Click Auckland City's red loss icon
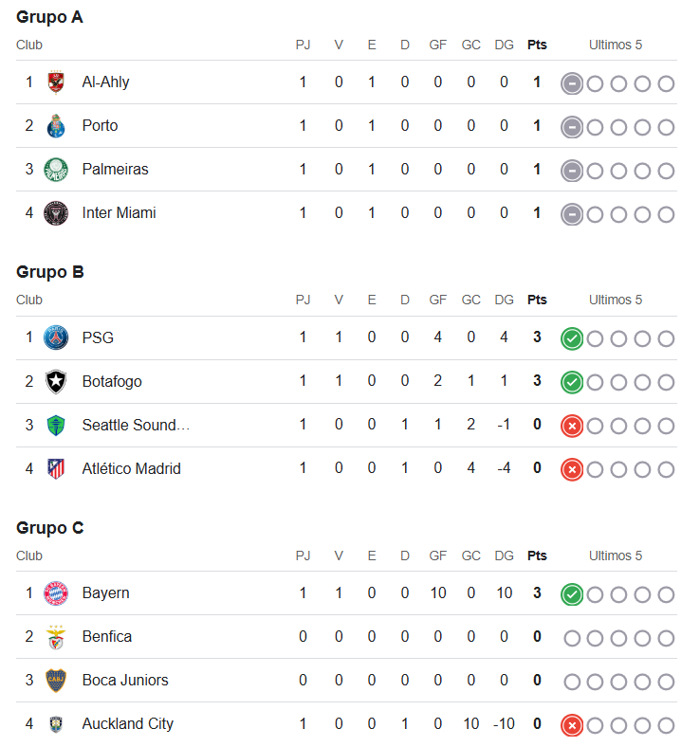Screen dimensions: 700x747 click(x=571, y=725)
